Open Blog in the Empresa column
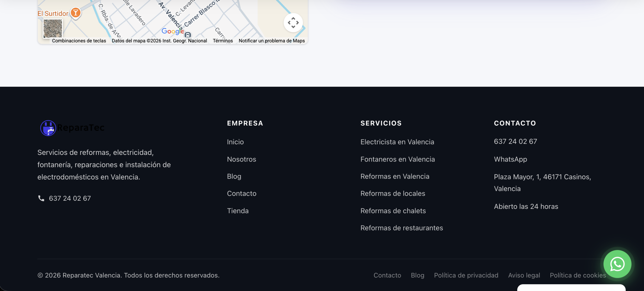Image resolution: width=644 pixels, height=291 pixels. click(234, 176)
